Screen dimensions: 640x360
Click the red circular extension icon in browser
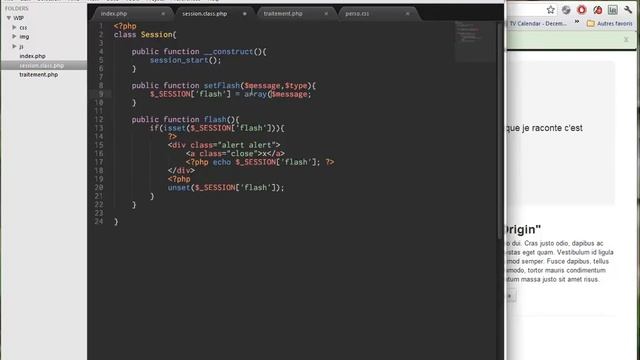582,10
